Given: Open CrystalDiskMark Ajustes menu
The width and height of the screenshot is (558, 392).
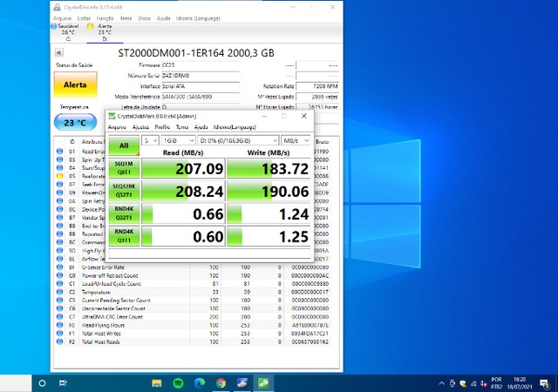Looking at the screenshot, I should coord(140,127).
